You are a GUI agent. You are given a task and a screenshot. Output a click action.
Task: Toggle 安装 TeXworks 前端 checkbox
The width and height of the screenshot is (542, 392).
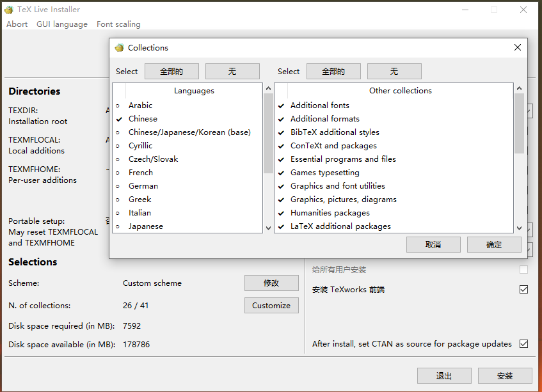523,290
